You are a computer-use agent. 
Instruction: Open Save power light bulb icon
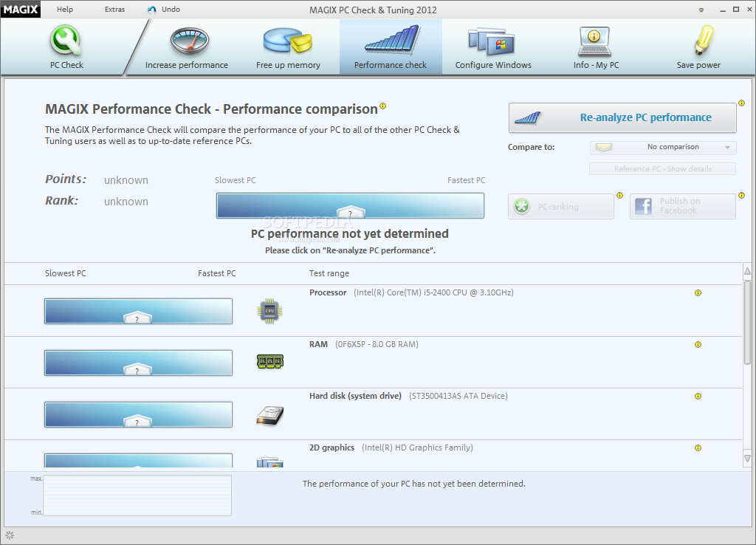[x=704, y=40]
